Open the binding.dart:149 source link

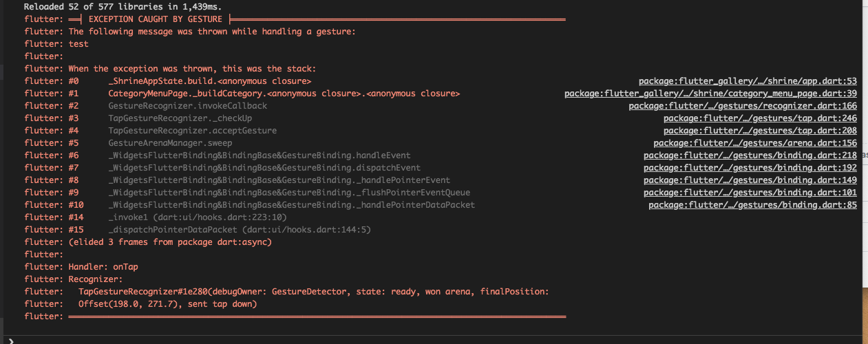(x=750, y=180)
